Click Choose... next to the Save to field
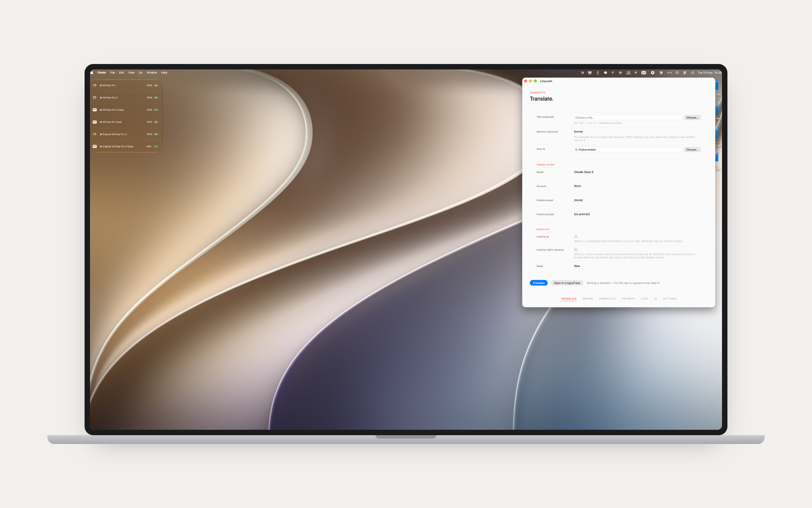 point(692,149)
